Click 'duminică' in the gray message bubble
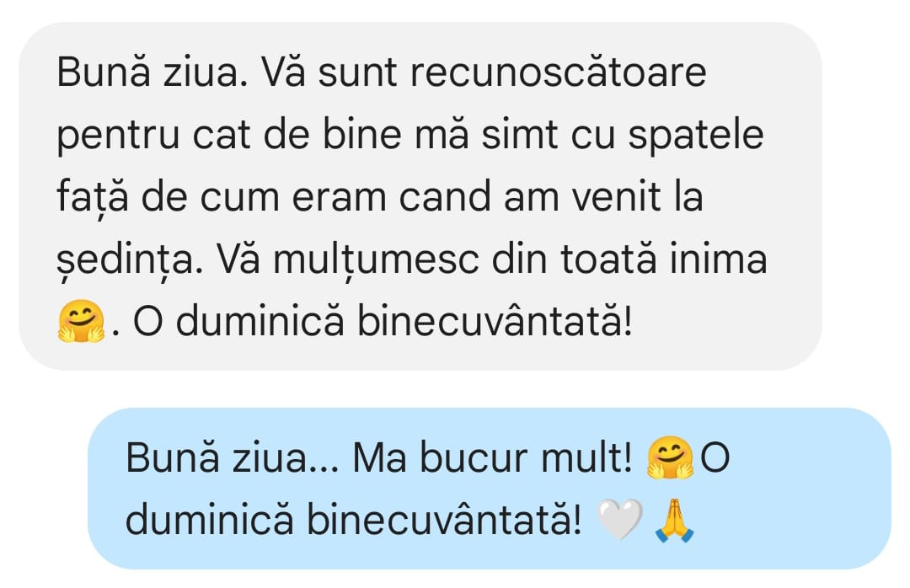 pyautogui.click(x=260, y=321)
